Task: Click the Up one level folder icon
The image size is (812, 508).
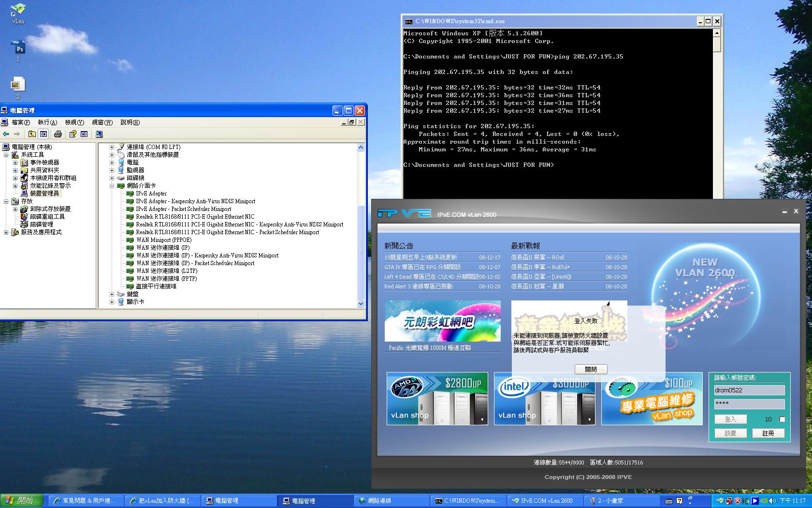Action: click(x=32, y=134)
